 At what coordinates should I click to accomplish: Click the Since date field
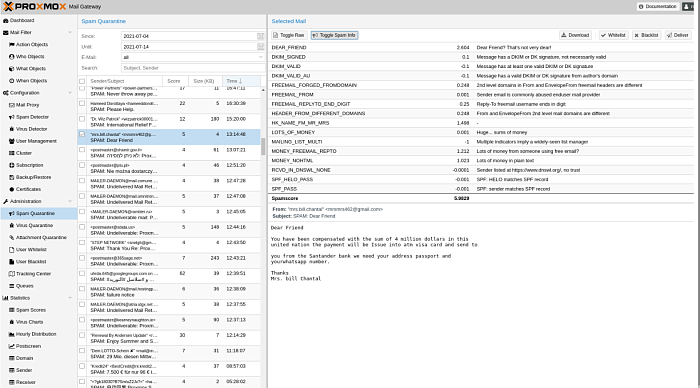click(189, 36)
